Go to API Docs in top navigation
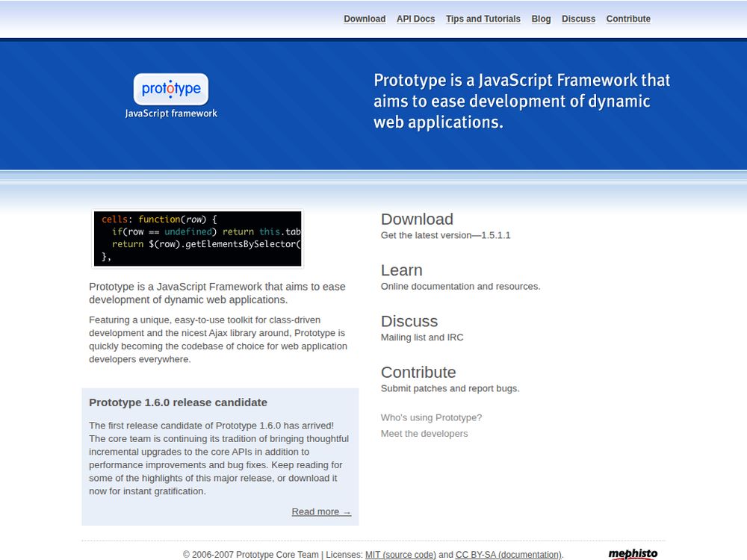 pyautogui.click(x=415, y=19)
